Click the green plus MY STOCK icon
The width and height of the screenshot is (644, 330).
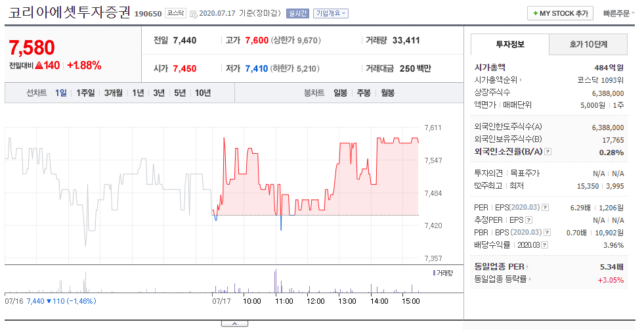coord(536,14)
